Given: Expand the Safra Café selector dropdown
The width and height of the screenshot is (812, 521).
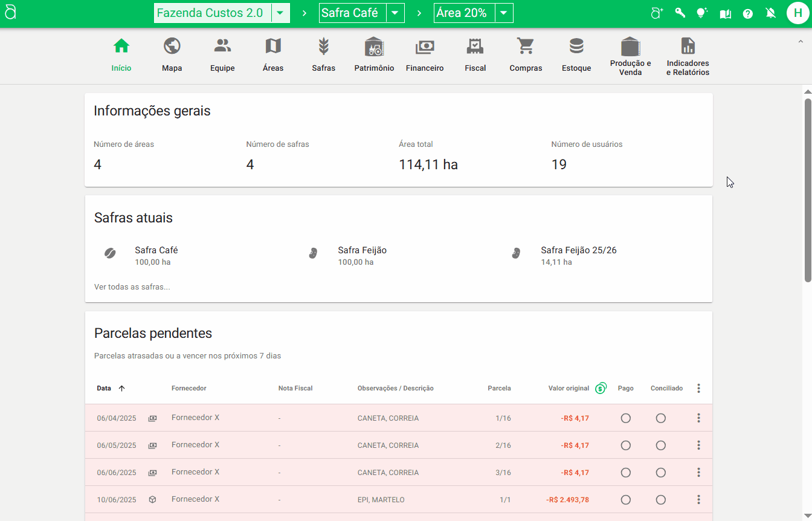Looking at the screenshot, I should pos(395,13).
